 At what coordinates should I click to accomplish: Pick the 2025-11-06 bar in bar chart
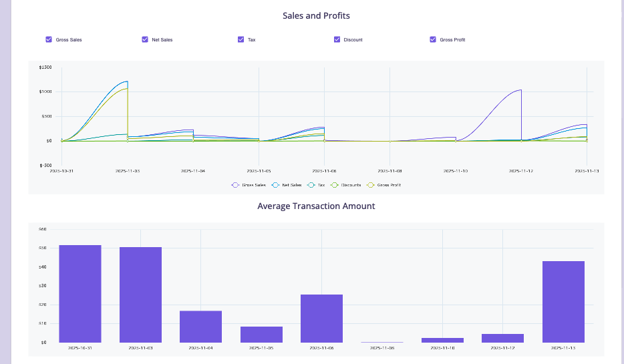coord(321,319)
